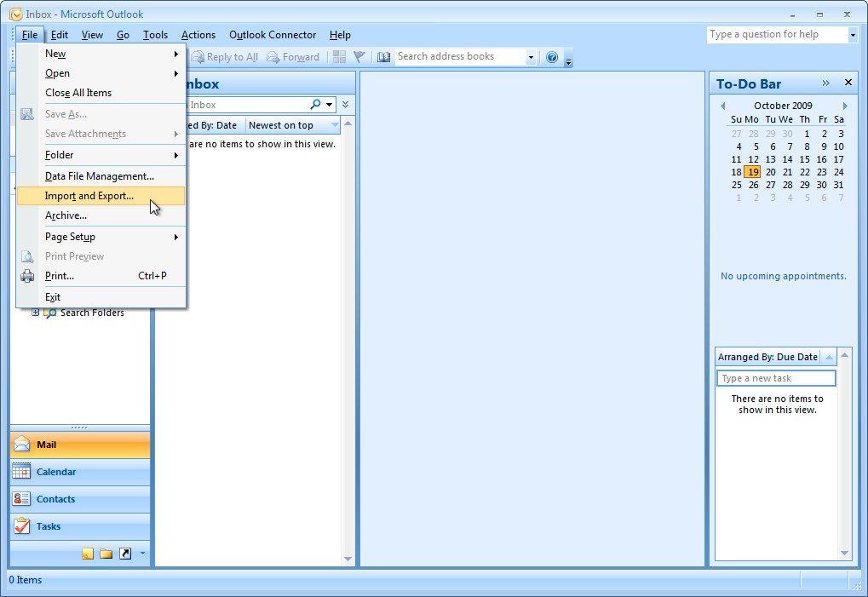Click the Search address books field
Image resolution: width=868 pixels, height=597 pixels.
tap(459, 56)
